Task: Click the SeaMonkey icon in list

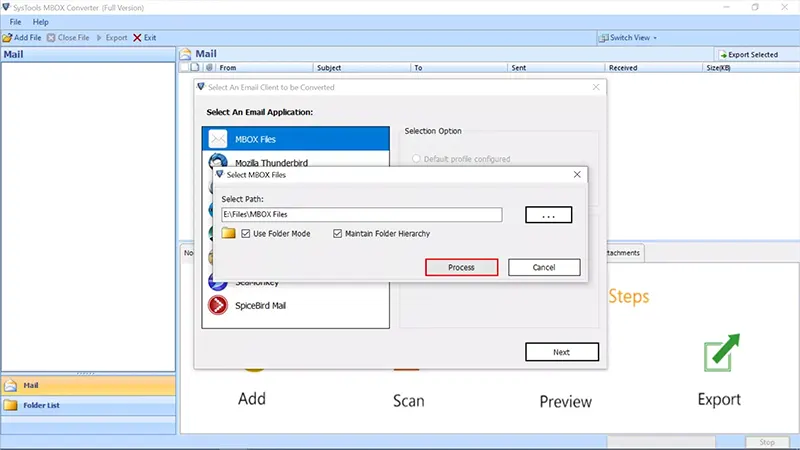Action: point(217,286)
